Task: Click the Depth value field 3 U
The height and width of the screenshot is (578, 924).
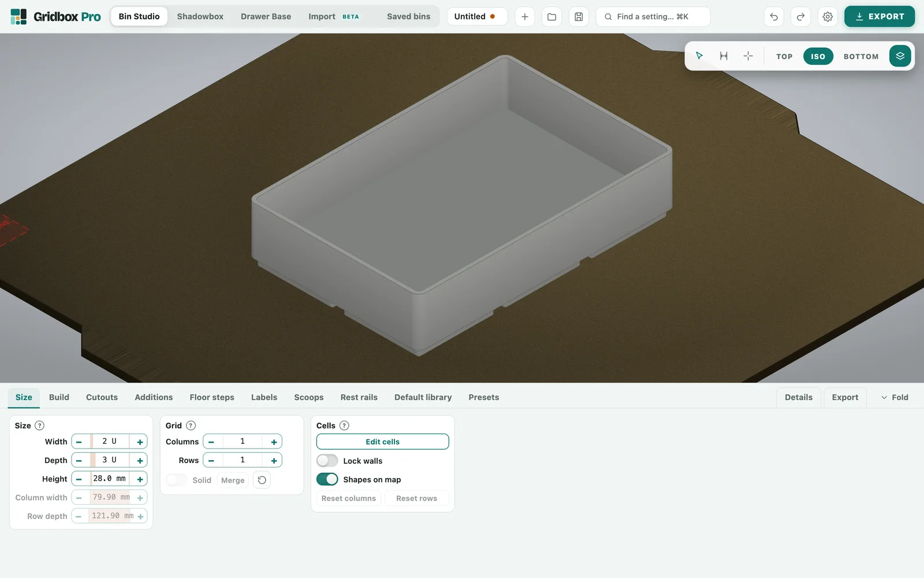Action: point(110,460)
